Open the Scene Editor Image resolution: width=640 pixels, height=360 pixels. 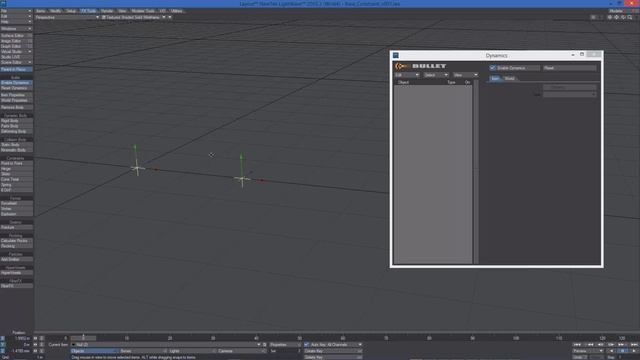16,62
